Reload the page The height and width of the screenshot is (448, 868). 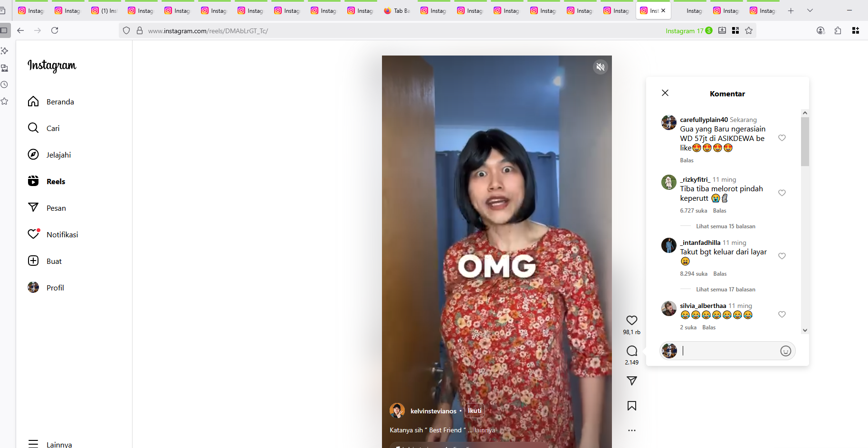(55, 30)
